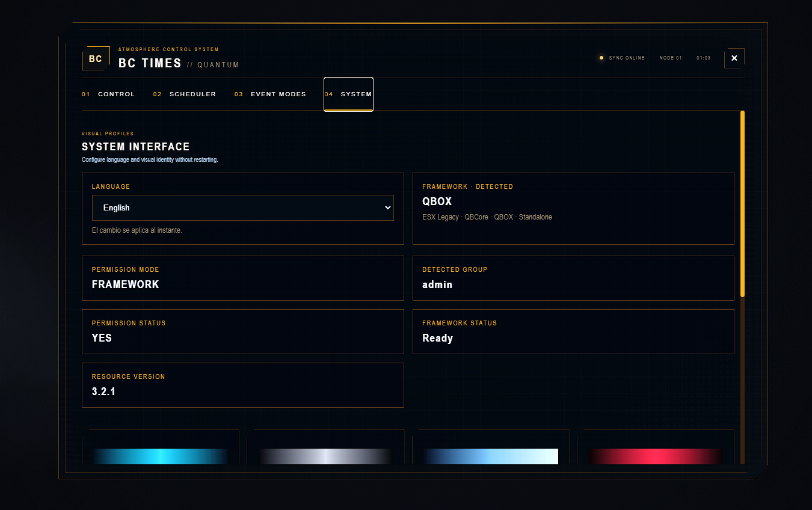Click the FRAMEWORK permission mode value
812x510 pixels.
(x=126, y=284)
